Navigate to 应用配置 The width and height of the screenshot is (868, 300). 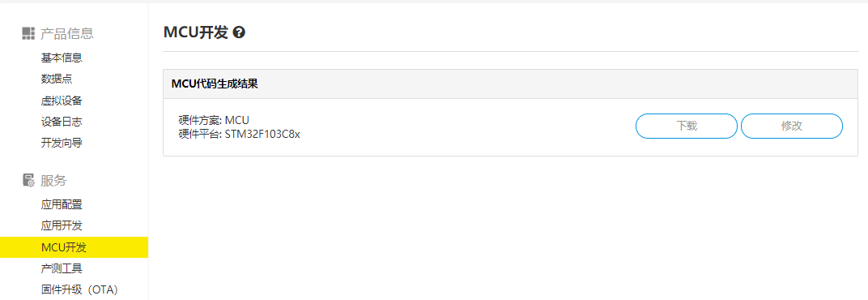pos(62,204)
